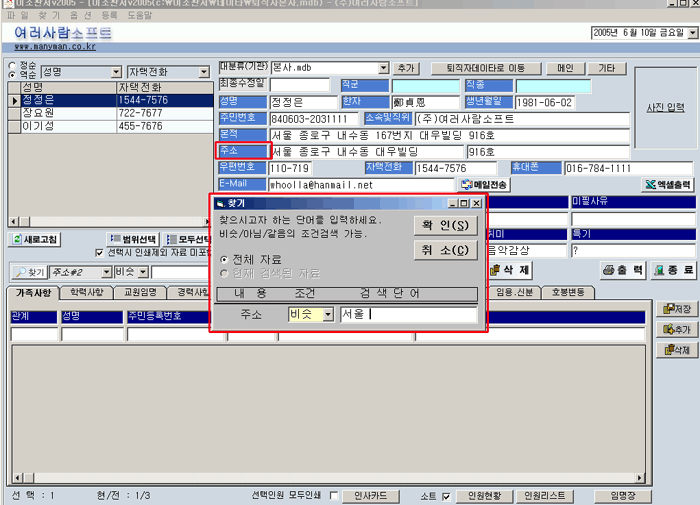Click the 출력 print icon button
This screenshot has height=505, width=700.
point(622,271)
